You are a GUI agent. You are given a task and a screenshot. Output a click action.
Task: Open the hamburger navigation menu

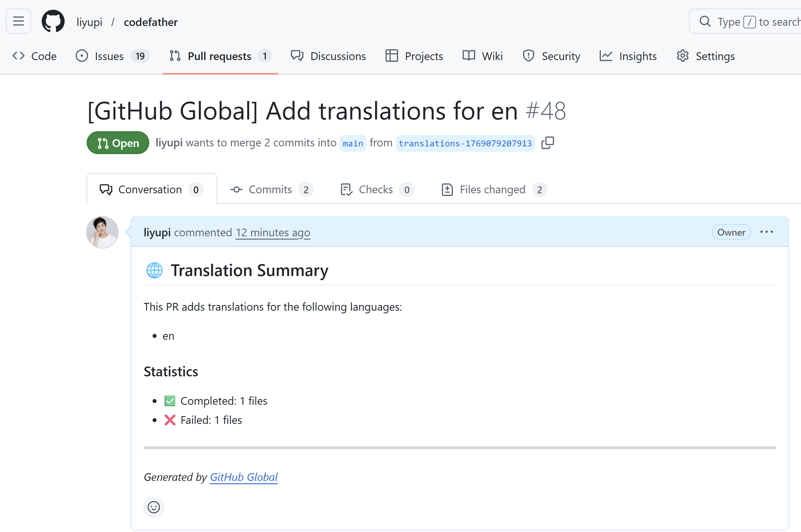[x=18, y=22]
